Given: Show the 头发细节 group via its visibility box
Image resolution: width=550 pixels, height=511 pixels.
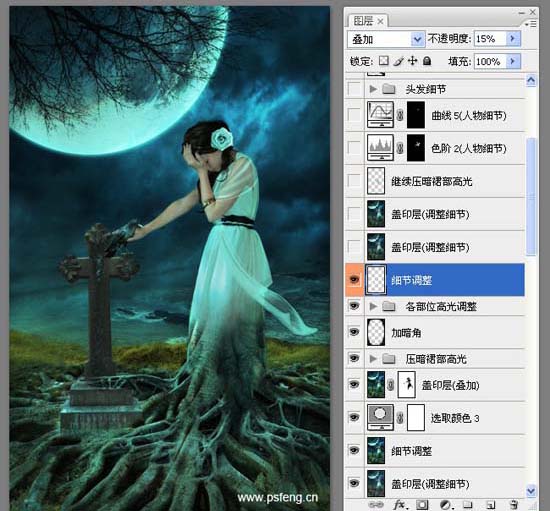Looking at the screenshot, I should tap(354, 89).
